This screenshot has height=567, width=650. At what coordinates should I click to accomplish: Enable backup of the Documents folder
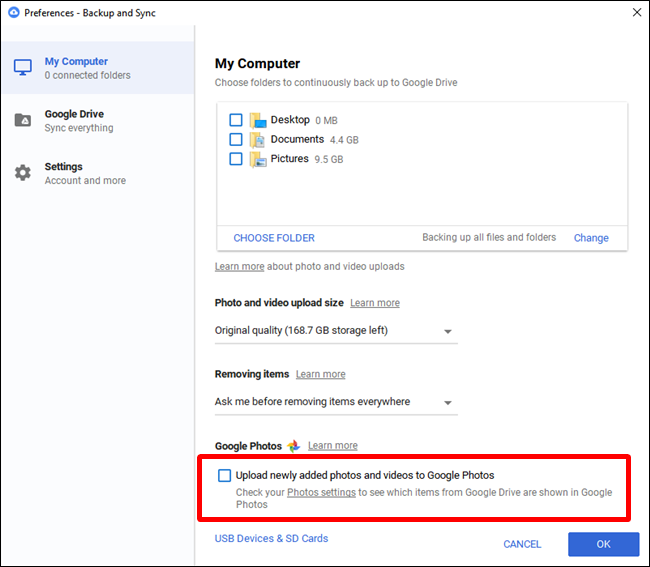tap(236, 139)
